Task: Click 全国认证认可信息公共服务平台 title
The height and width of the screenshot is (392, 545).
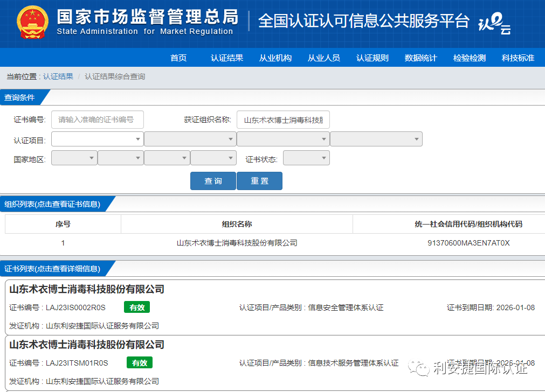Action: (x=363, y=21)
